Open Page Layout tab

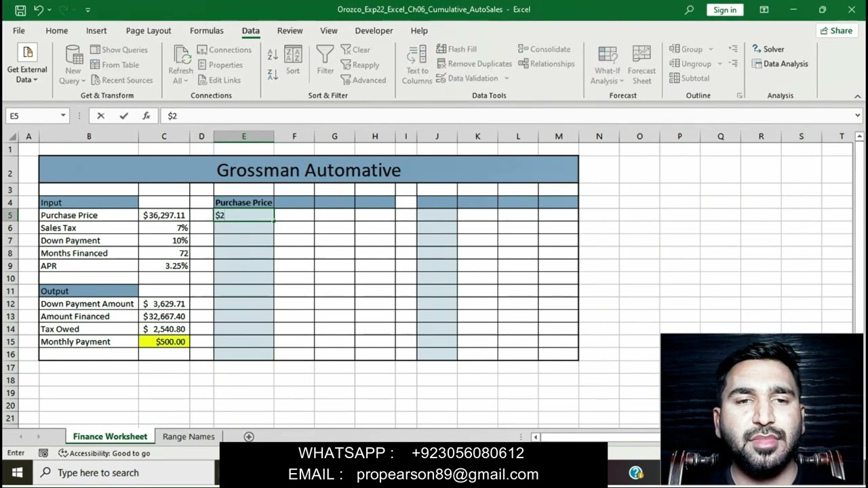149,30
